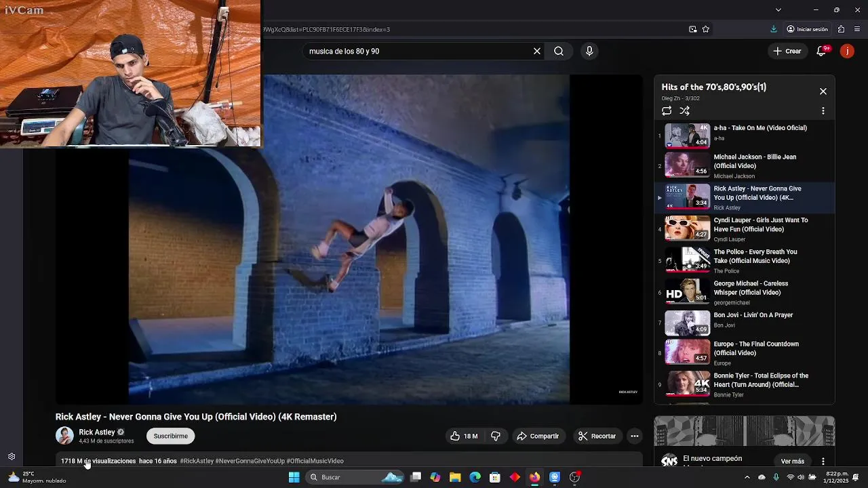Open Windows Start menu
Screen dimensions: 868x488
(x=294, y=477)
